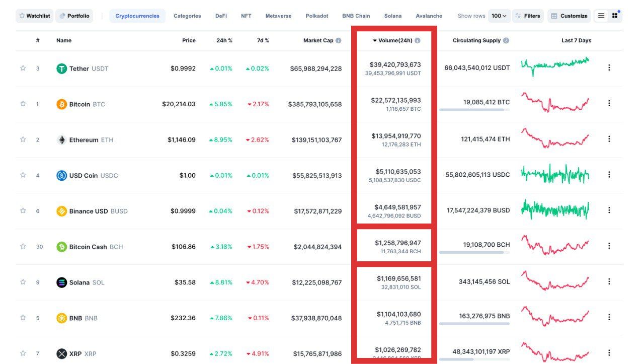Open the Watchlist button
The width and height of the screenshot is (644, 364).
34,16
